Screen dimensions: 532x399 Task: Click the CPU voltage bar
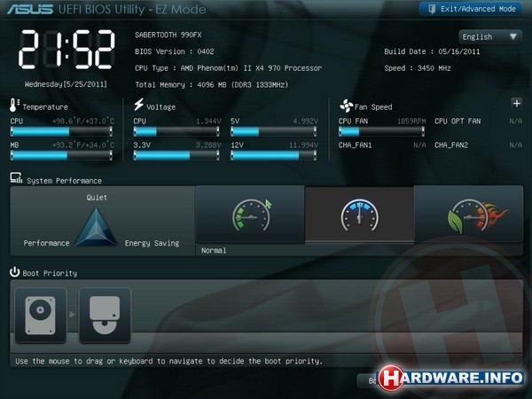pyautogui.click(x=176, y=131)
